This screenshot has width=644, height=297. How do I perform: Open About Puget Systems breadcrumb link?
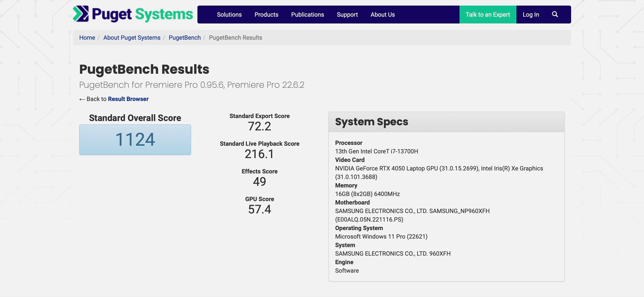pos(132,38)
